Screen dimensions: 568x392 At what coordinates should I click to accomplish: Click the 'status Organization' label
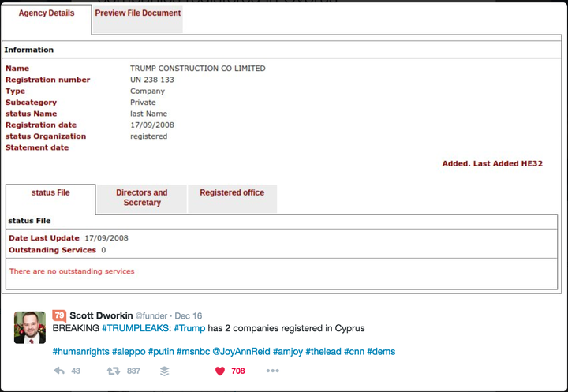(x=46, y=136)
